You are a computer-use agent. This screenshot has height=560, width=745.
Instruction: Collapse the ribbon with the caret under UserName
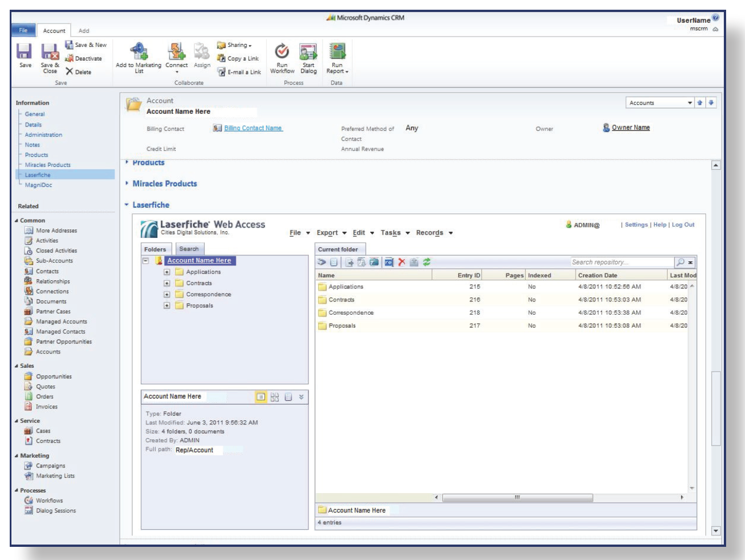point(715,29)
